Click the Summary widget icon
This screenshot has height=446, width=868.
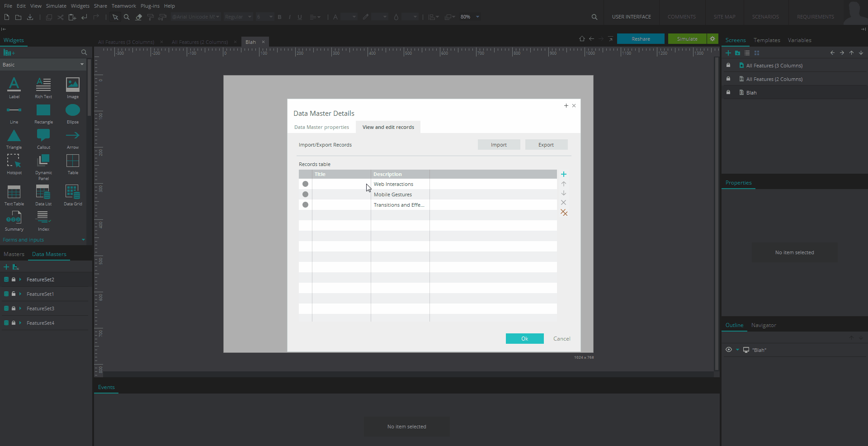(x=14, y=218)
